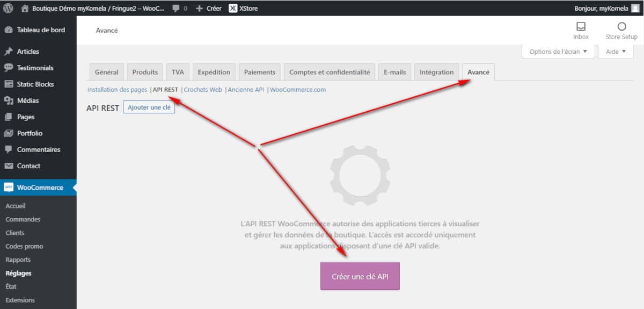This screenshot has height=309, width=644.
Task: Expand Options de l'écran dropdown
Action: click(558, 52)
